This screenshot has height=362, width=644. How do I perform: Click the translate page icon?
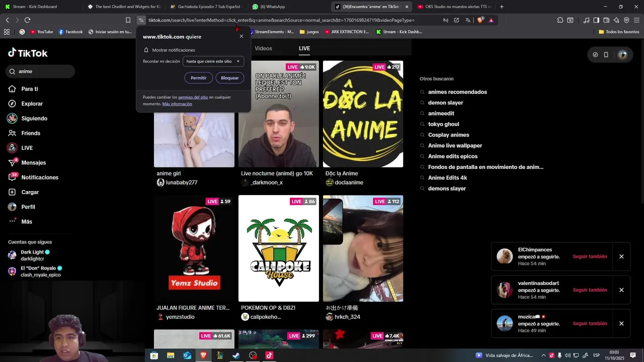[x=468, y=20]
